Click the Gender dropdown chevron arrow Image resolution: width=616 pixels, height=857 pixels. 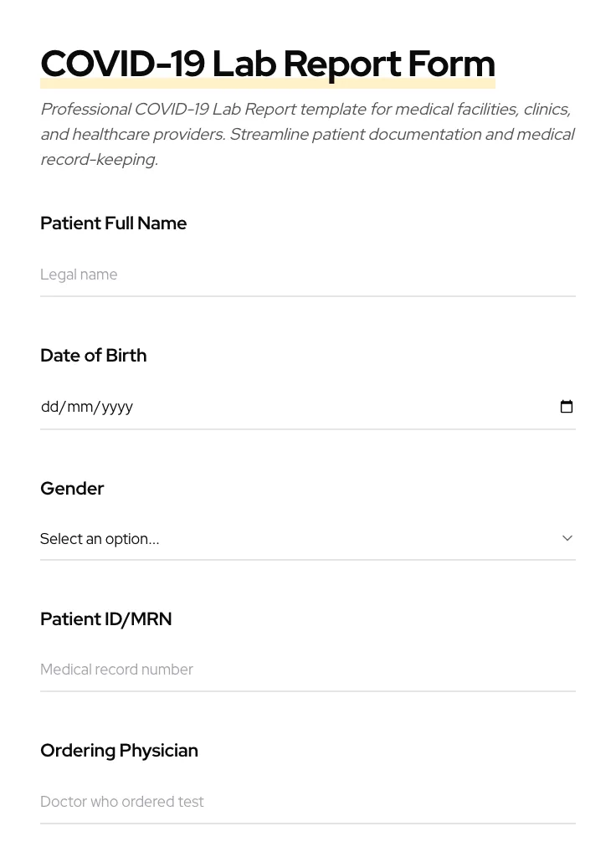[567, 538]
